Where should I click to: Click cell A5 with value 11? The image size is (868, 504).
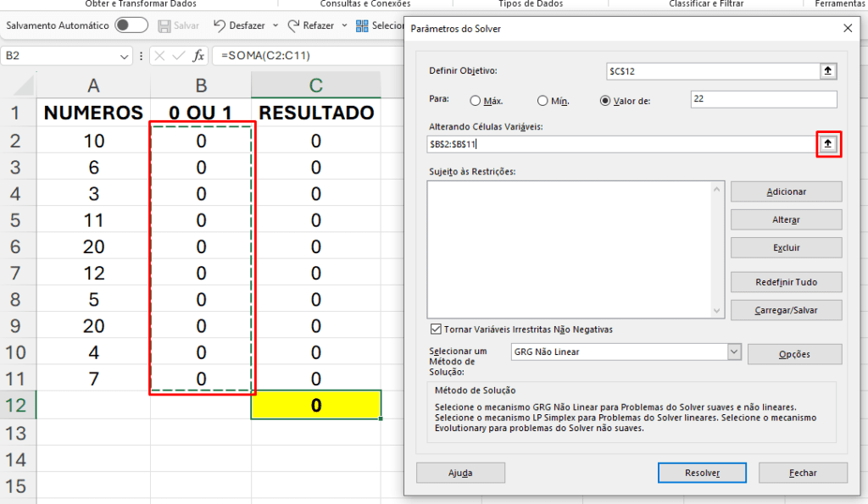click(x=93, y=220)
